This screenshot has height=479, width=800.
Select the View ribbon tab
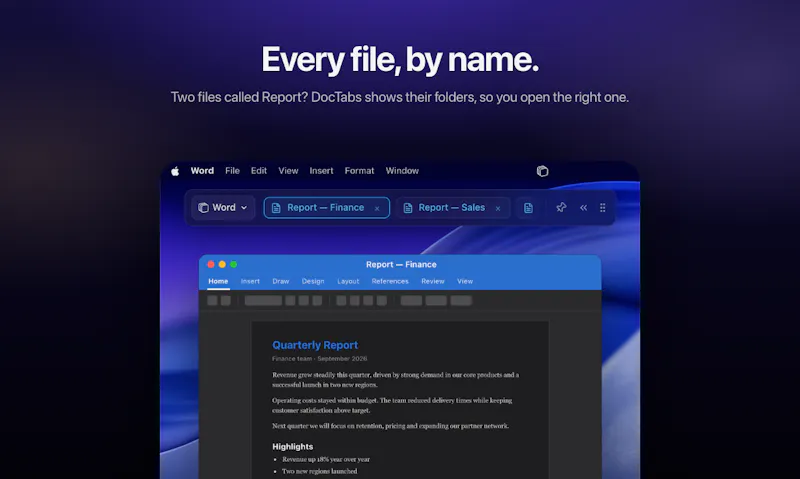point(465,281)
